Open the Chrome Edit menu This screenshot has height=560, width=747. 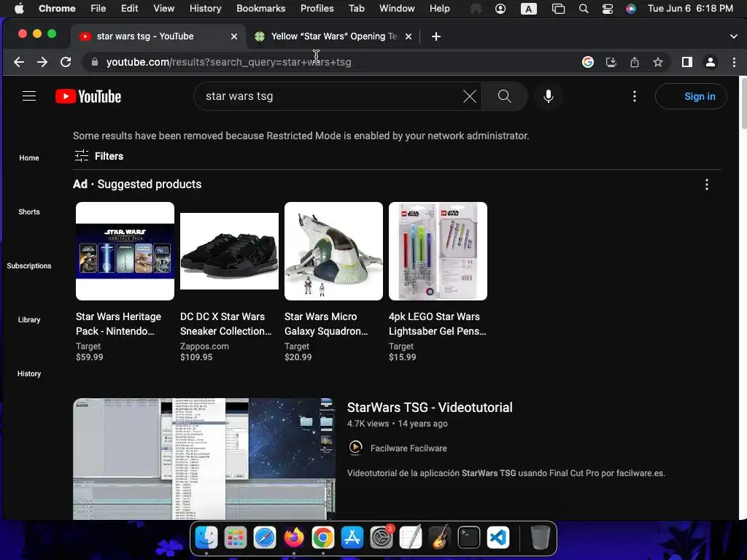129,9
